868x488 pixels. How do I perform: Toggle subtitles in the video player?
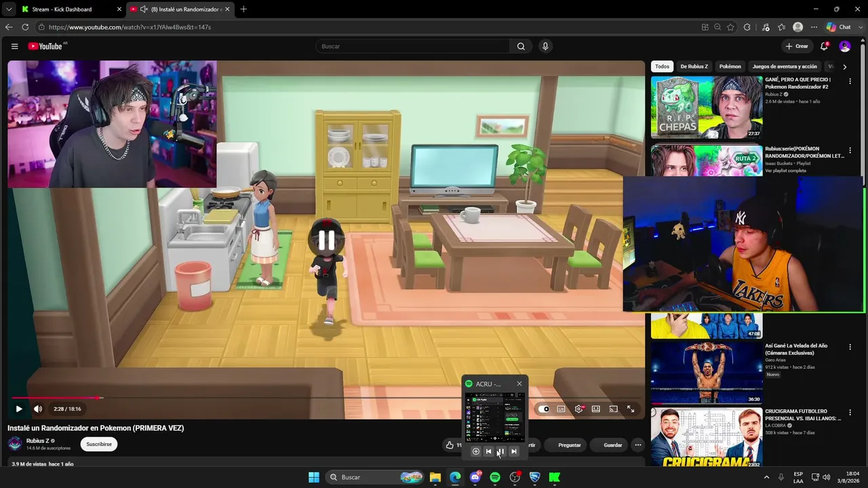[x=561, y=409]
